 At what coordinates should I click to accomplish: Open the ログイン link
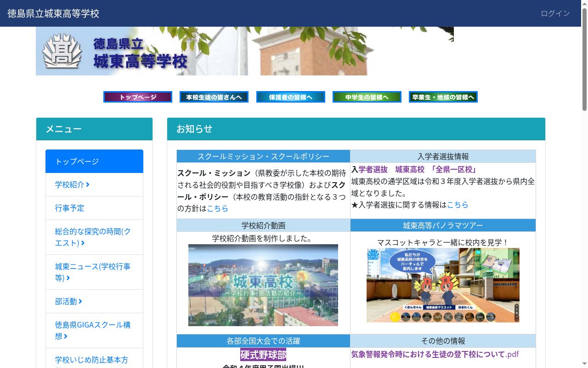pyautogui.click(x=555, y=13)
